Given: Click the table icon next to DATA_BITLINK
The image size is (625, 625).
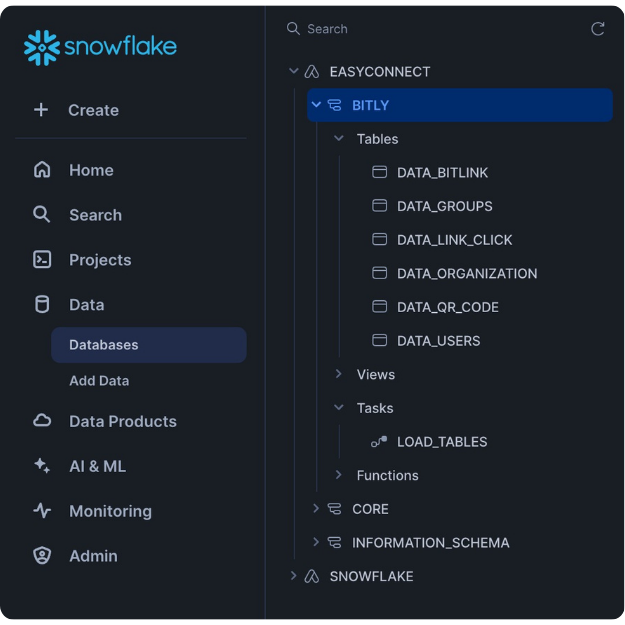Looking at the screenshot, I should (379, 172).
